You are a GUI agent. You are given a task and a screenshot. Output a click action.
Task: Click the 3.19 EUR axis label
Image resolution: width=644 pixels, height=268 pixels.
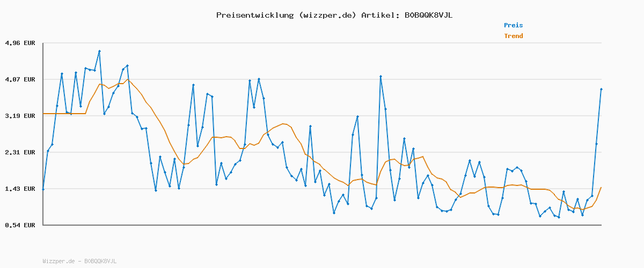[x=20, y=116]
